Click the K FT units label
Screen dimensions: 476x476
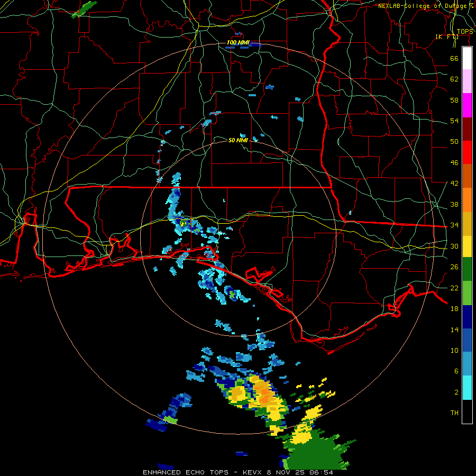(447, 36)
